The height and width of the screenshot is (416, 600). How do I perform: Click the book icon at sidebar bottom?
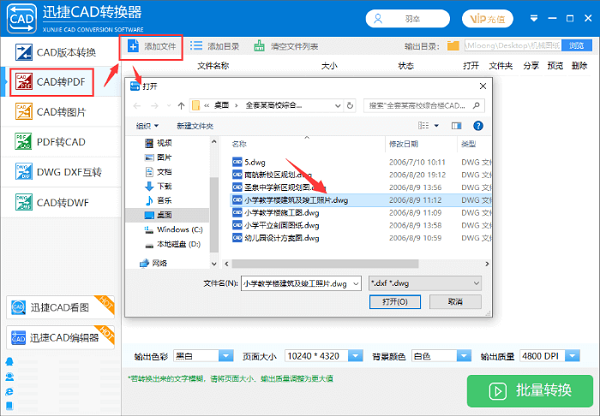pyautogui.click(x=10, y=406)
